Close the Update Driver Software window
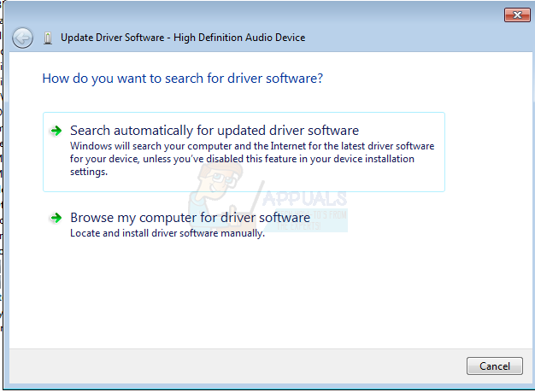The image size is (535, 392). coord(517,15)
